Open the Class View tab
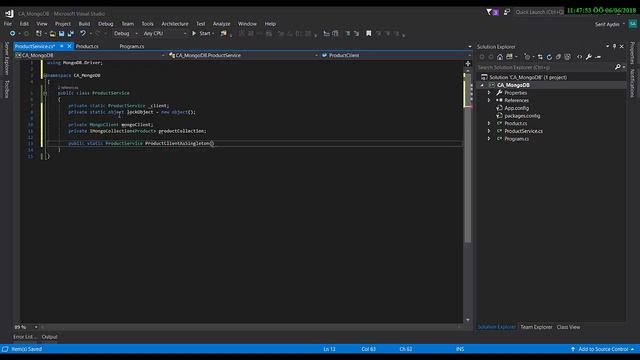Image resolution: width=640 pixels, height=360 pixels. (568, 327)
